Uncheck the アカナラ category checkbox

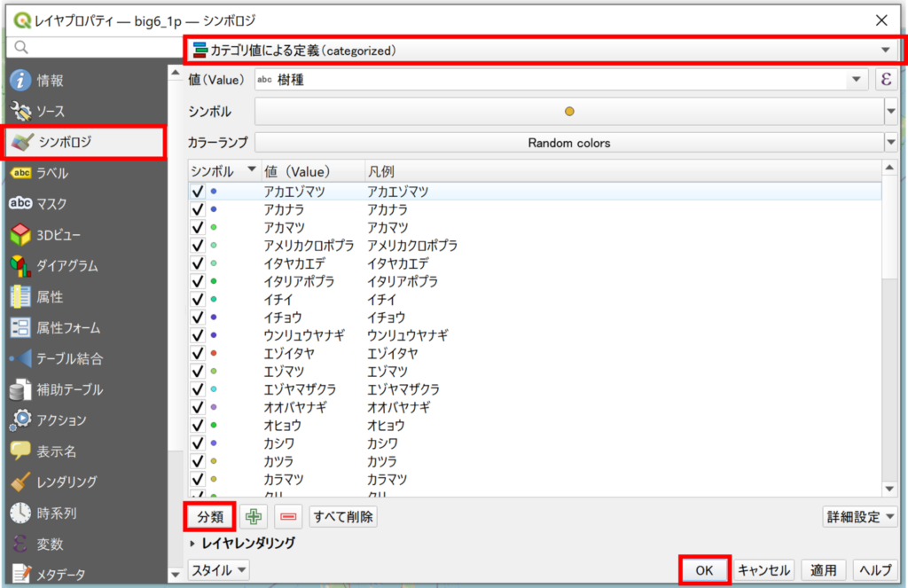198,209
